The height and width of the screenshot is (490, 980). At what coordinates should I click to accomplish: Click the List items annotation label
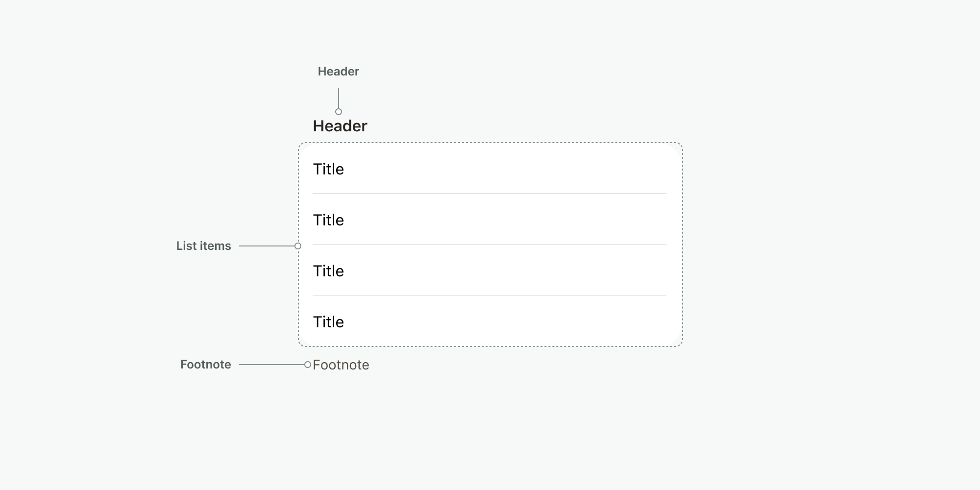pos(203,246)
